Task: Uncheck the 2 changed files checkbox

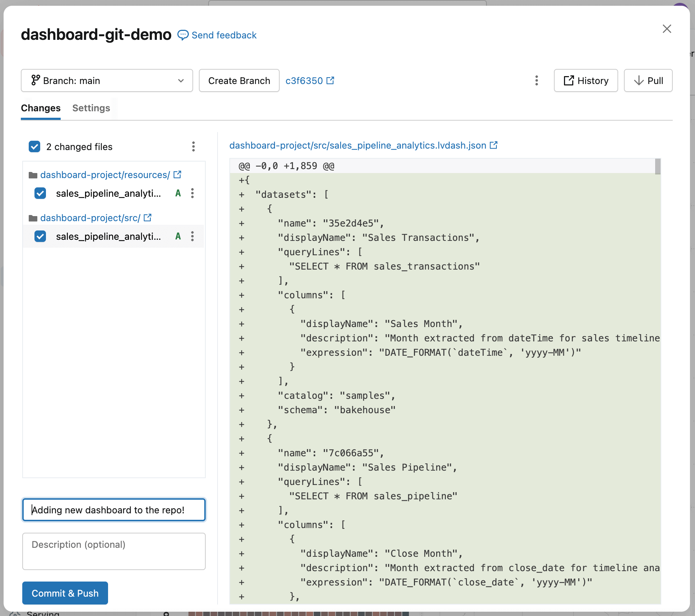Action: [x=34, y=146]
